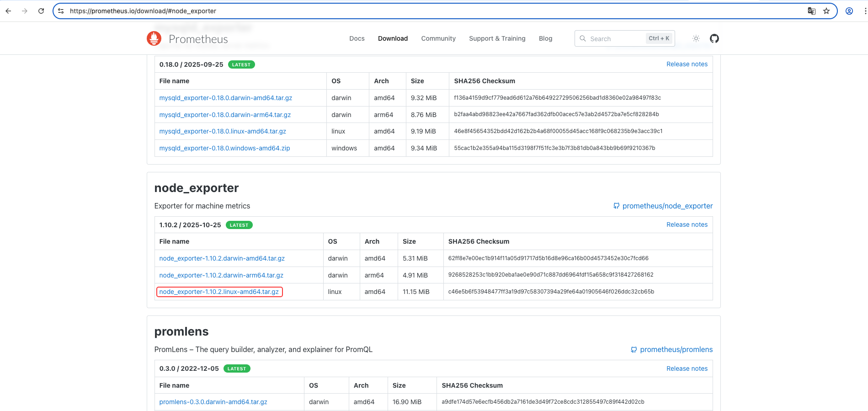The height and width of the screenshot is (411, 868).
Task: Download mysqld_exporter-0.18.0.linux-amd64.tar.gz
Action: click(223, 131)
